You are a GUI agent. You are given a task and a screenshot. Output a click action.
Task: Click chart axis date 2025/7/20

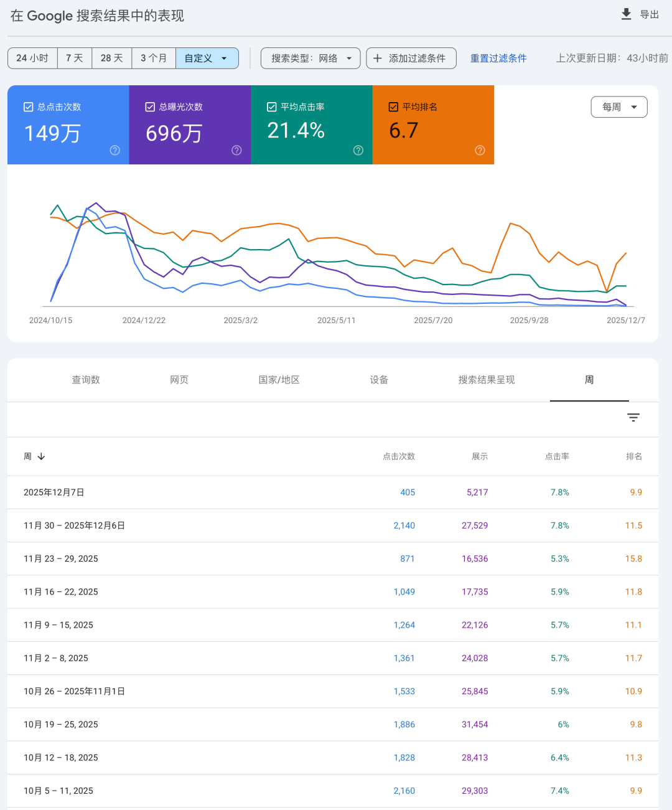pos(433,321)
